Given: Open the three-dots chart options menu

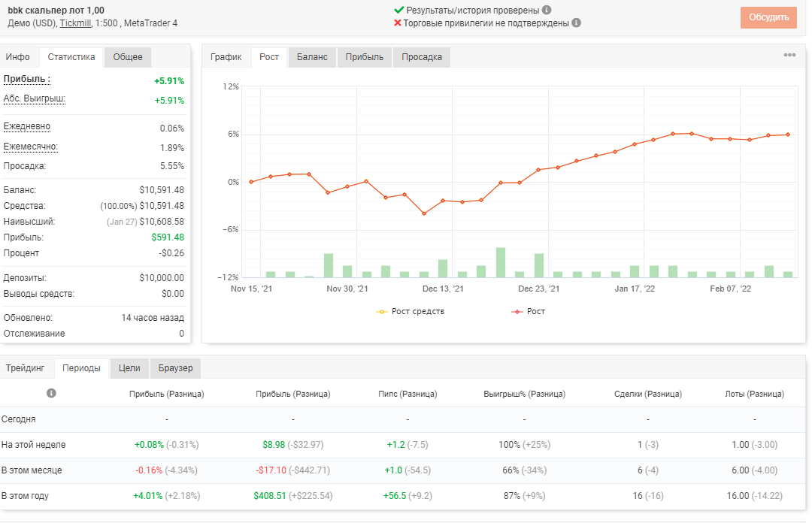Looking at the screenshot, I should coord(789,55).
